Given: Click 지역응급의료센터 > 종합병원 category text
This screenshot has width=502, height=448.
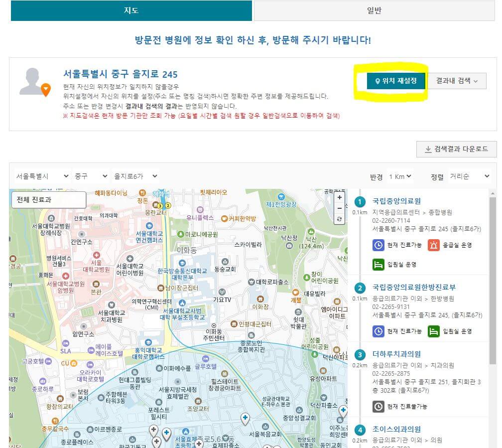Looking at the screenshot, I should 412,212.
